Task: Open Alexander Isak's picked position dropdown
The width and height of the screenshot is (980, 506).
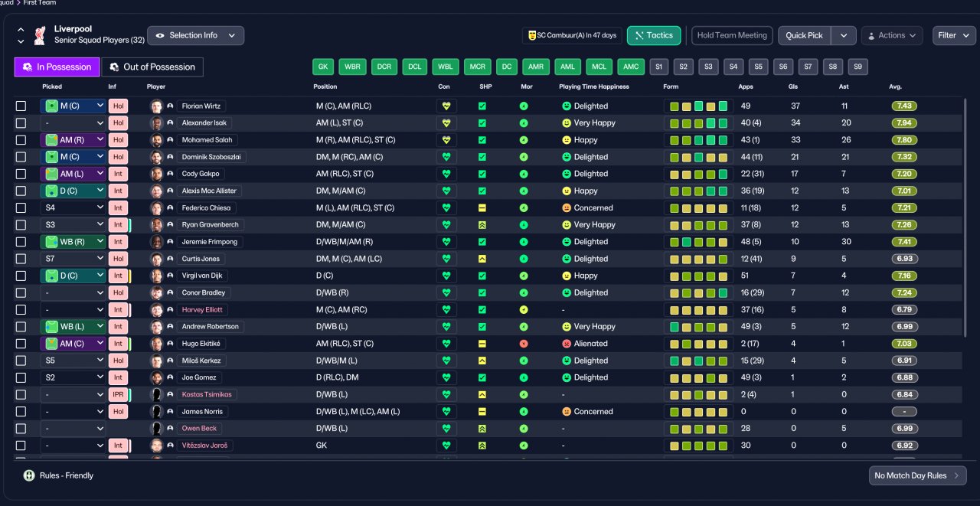Action: tap(73, 123)
